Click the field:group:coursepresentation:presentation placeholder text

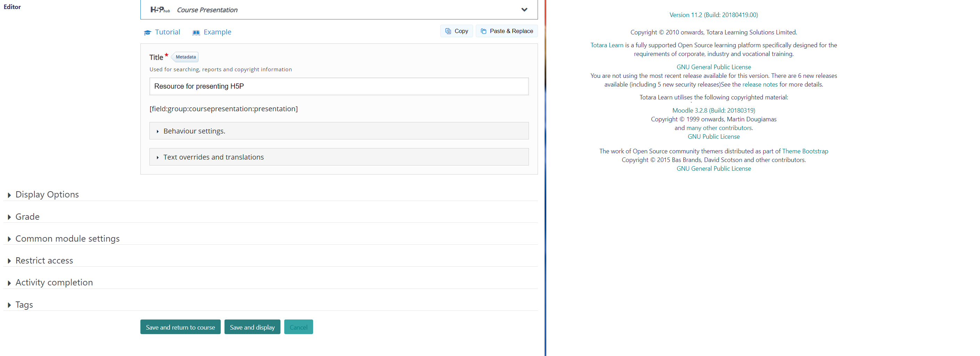(223, 109)
